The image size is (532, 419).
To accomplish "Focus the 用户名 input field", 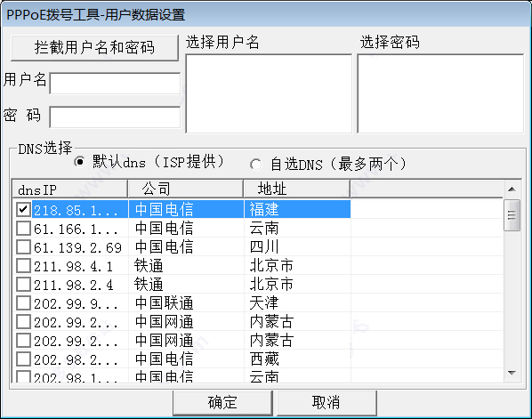I will pyautogui.click(x=115, y=83).
